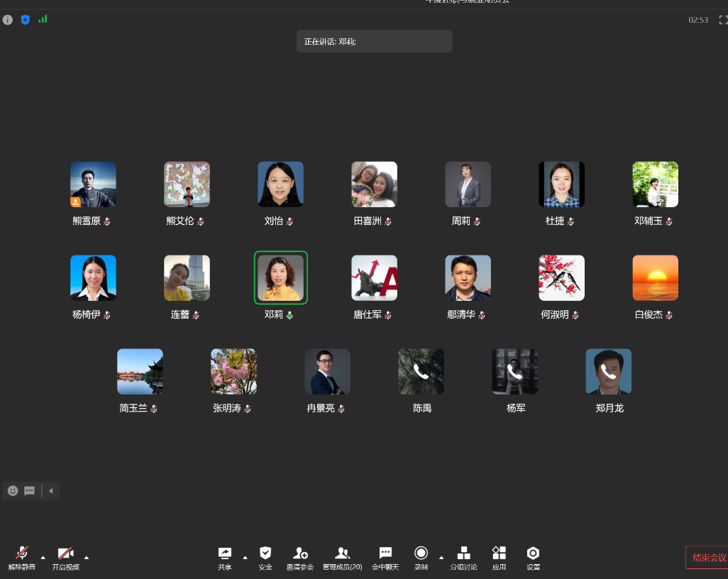Click the blue security shield icon
This screenshot has width=728, height=579.
pyautogui.click(x=26, y=20)
